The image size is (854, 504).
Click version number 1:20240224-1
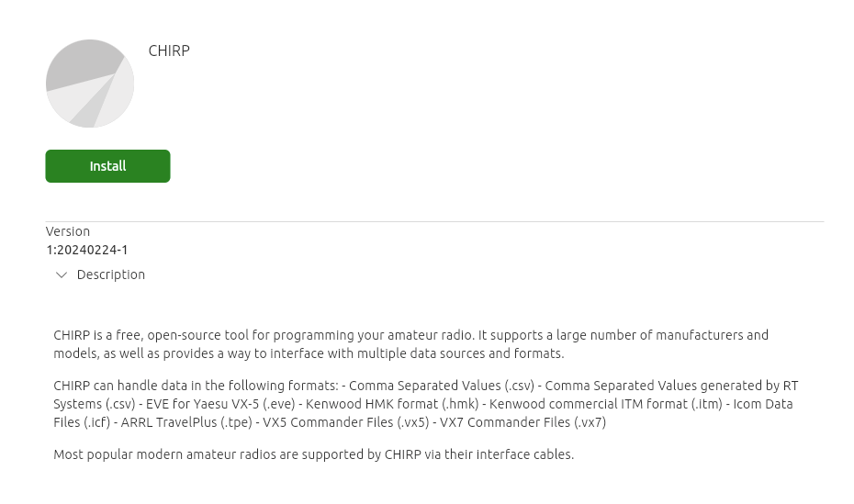(87, 249)
